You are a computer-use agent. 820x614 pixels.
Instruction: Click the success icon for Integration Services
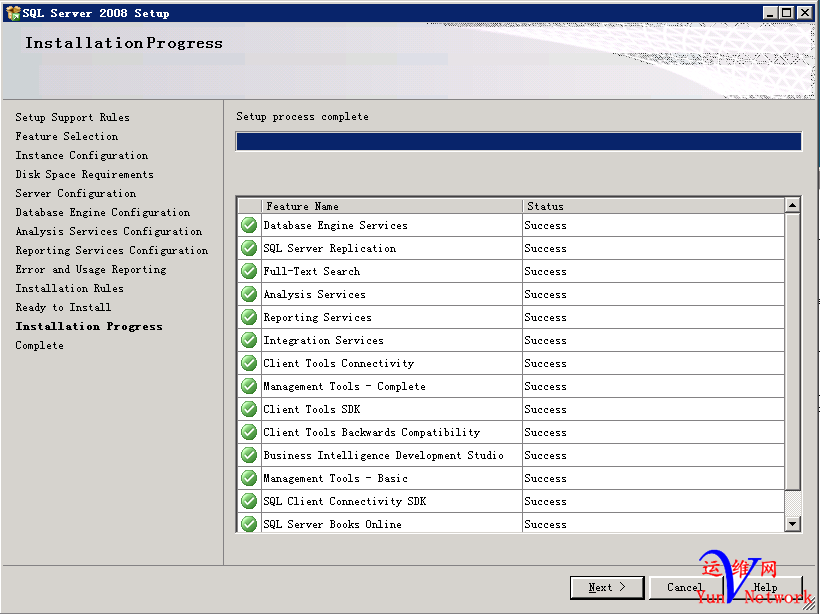tap(249, 340)
